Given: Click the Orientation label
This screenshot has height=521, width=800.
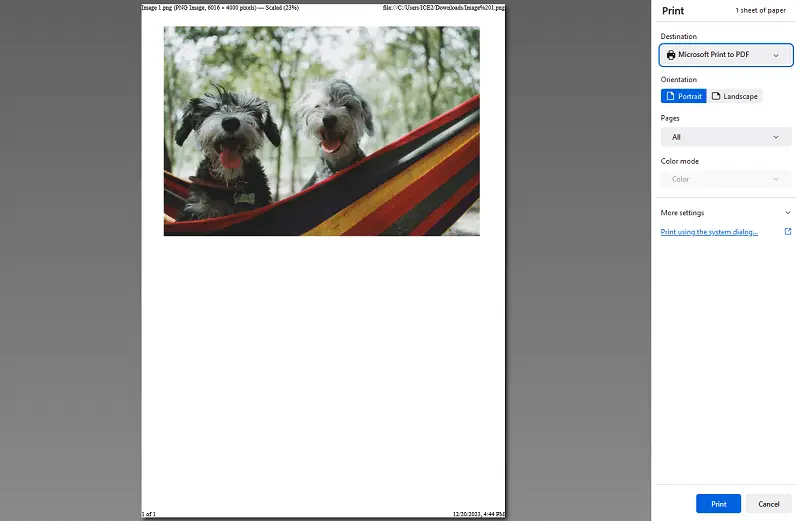Looking at the screenshot, I should point(679,80).
